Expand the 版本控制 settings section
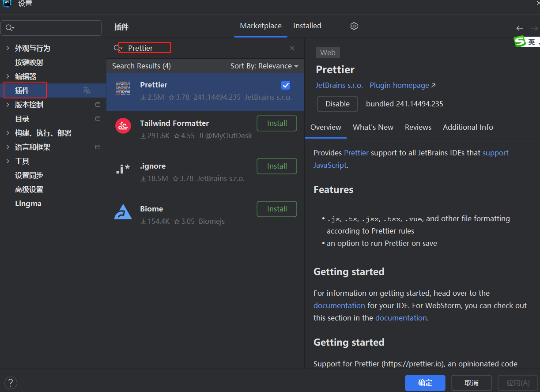The width and height of the screenshot is (540, 392). 8,105
